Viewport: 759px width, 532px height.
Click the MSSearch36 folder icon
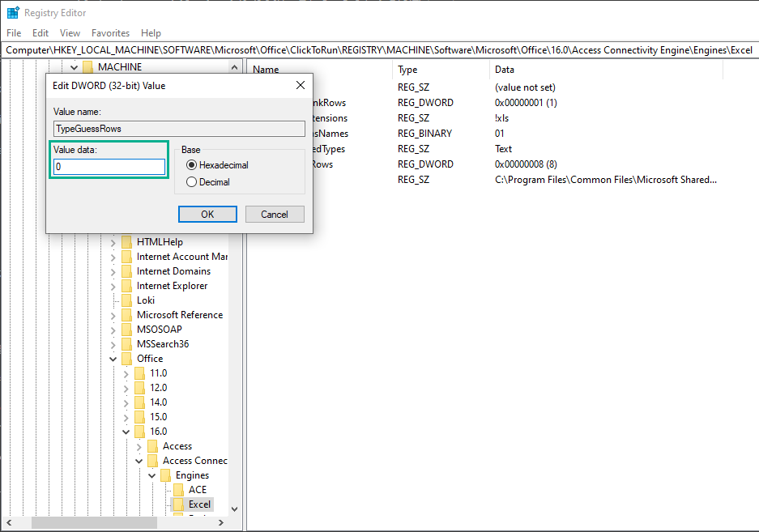coord(126,343)
